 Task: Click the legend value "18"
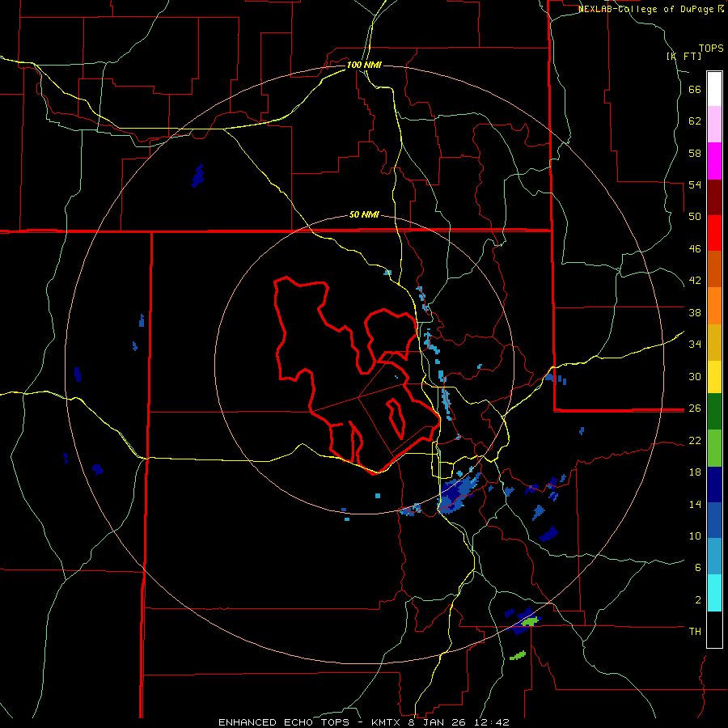pos(695,472)
